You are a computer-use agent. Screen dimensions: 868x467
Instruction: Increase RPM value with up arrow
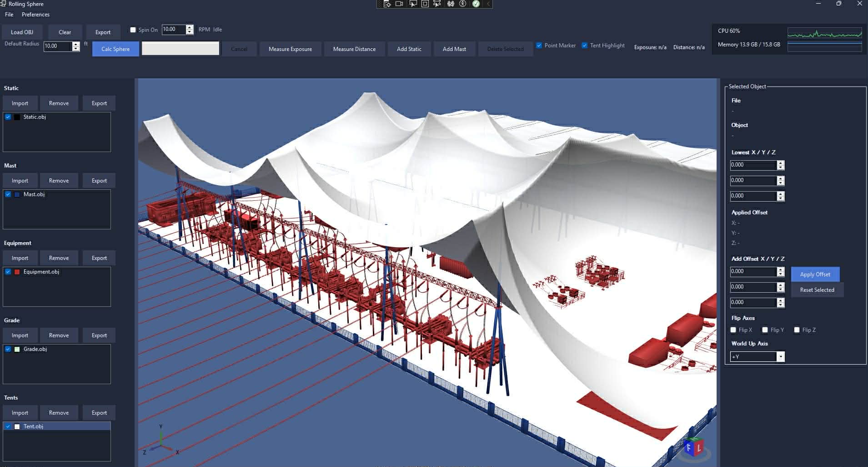tap(190, 27)
